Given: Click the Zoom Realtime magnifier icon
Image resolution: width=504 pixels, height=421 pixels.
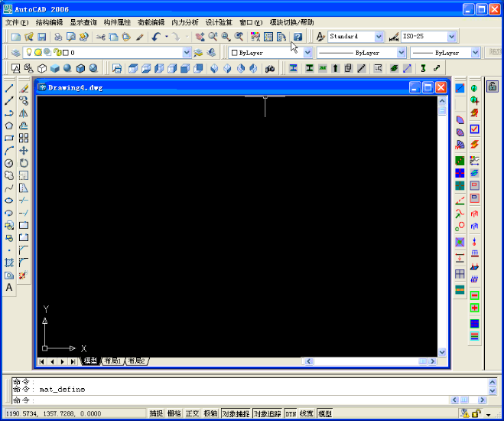Looking at the screenshot, I should coord(213,37).
